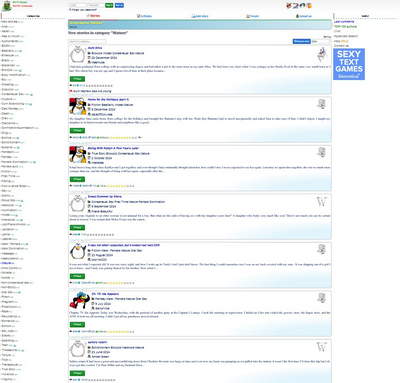Open the Word document icon on the fourth story
The width and height of the screenshot is (400, 383).
(321, 202)
